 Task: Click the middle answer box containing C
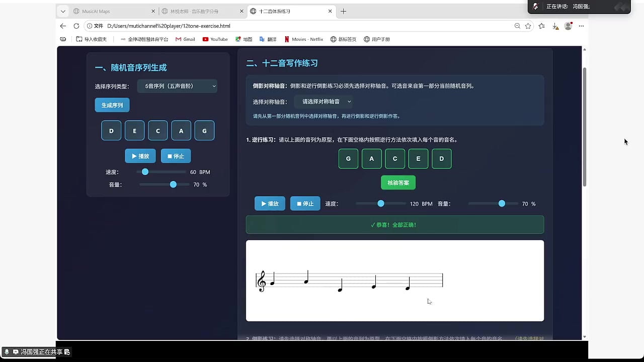[395, 158]
